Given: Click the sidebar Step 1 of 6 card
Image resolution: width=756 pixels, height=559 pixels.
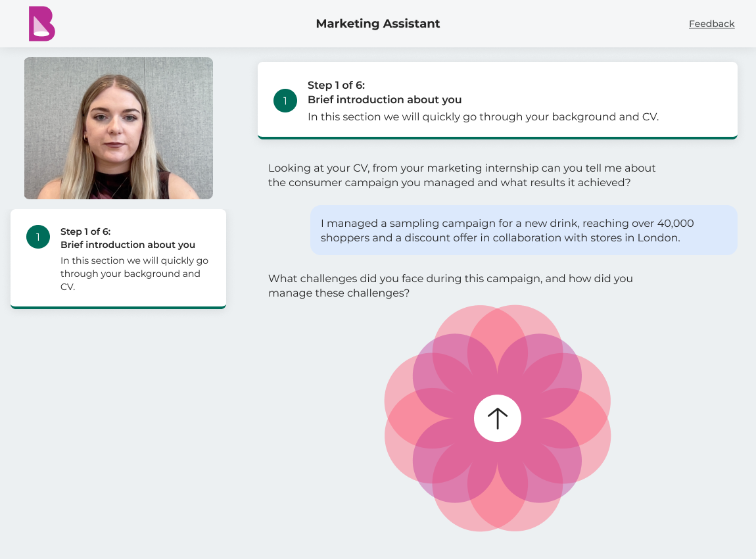Looking at the screenshot, I should click(118, 258).
